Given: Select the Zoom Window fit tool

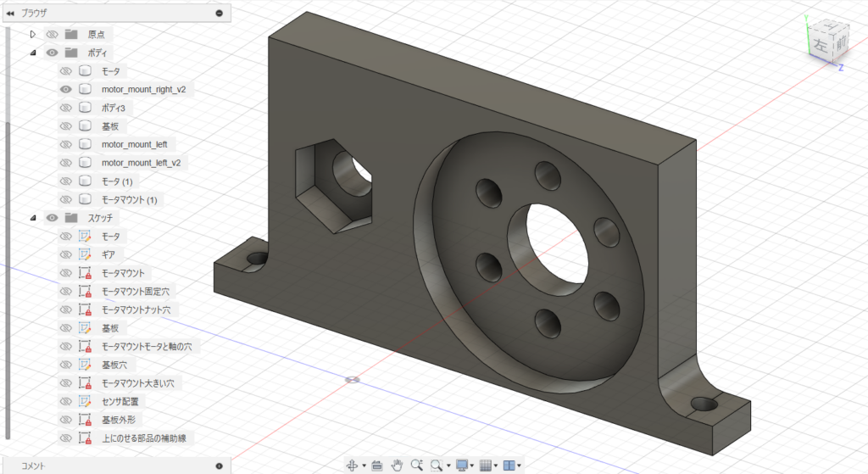Looking at the screenshot, I should point(437,466).
